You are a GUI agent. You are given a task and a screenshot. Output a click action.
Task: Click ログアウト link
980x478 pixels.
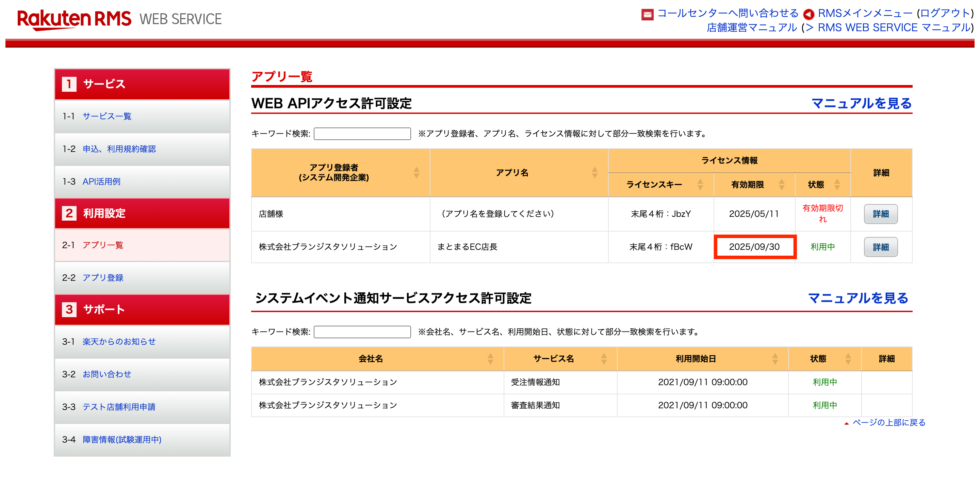pos(945,13)
